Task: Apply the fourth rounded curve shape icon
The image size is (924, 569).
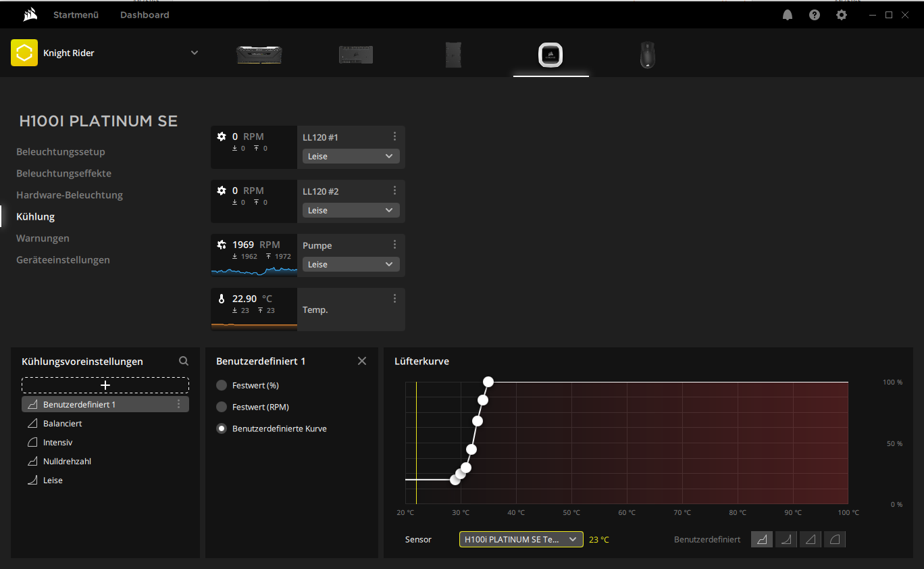Action: click(x=835, y=539)
